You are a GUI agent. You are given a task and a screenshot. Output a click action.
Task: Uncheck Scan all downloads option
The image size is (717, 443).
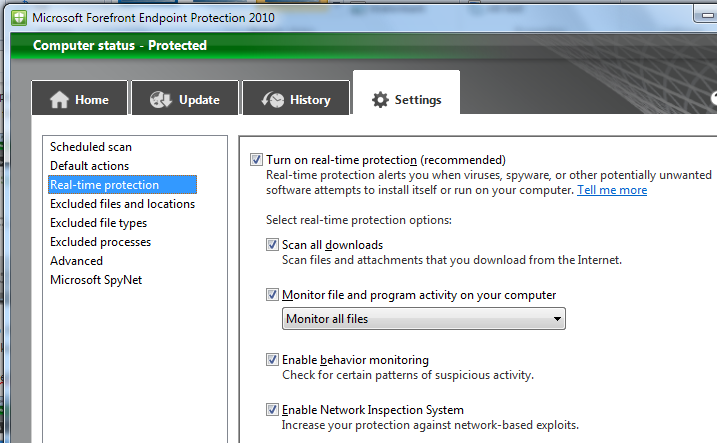[x=273, y=245]
